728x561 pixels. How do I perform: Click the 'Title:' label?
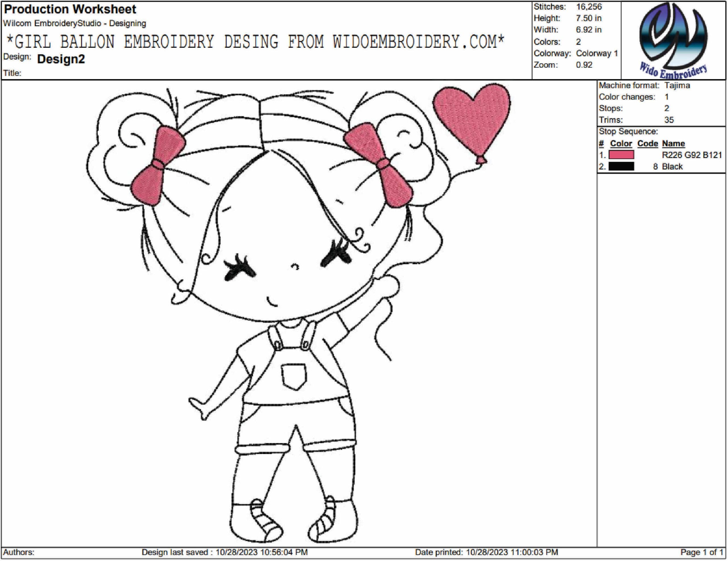pos(12,73)
